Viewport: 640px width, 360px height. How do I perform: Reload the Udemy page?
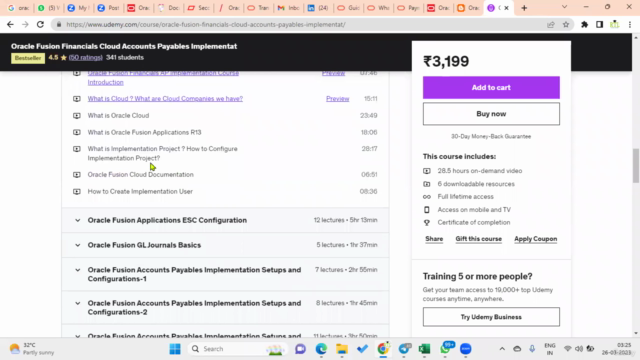coord(40,24)
